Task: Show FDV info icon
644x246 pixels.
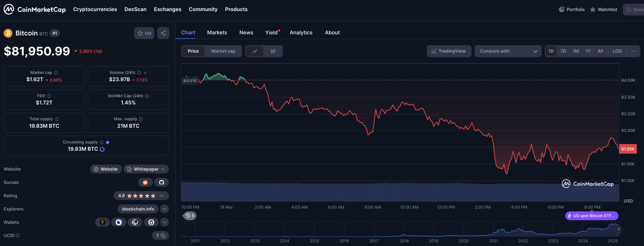Action: coord(49,96)
